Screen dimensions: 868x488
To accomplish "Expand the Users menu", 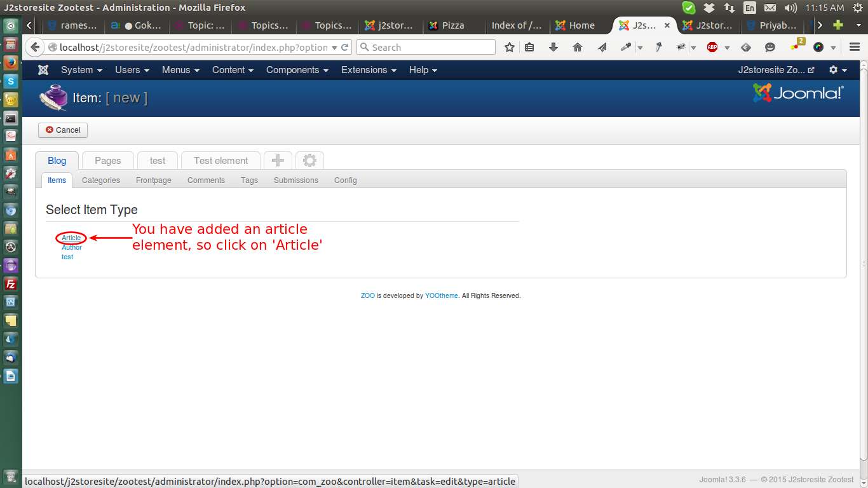I will [132, 70].
